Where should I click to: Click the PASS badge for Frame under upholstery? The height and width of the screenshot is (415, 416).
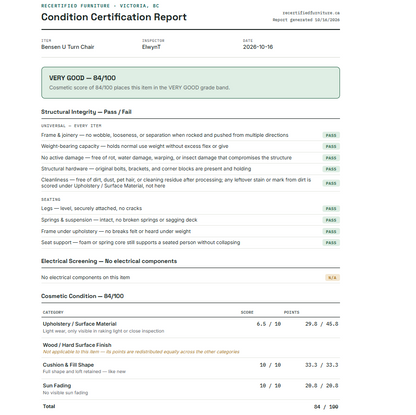331,231
